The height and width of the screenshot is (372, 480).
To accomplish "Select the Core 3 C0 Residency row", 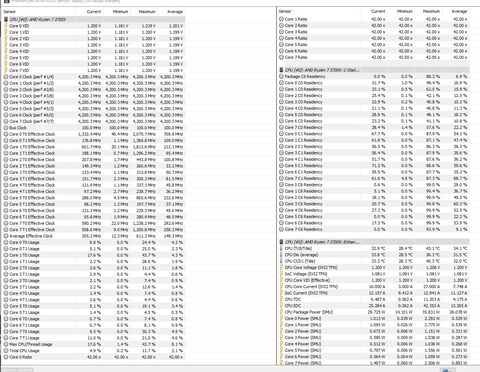I will click(x=374, y=102).
